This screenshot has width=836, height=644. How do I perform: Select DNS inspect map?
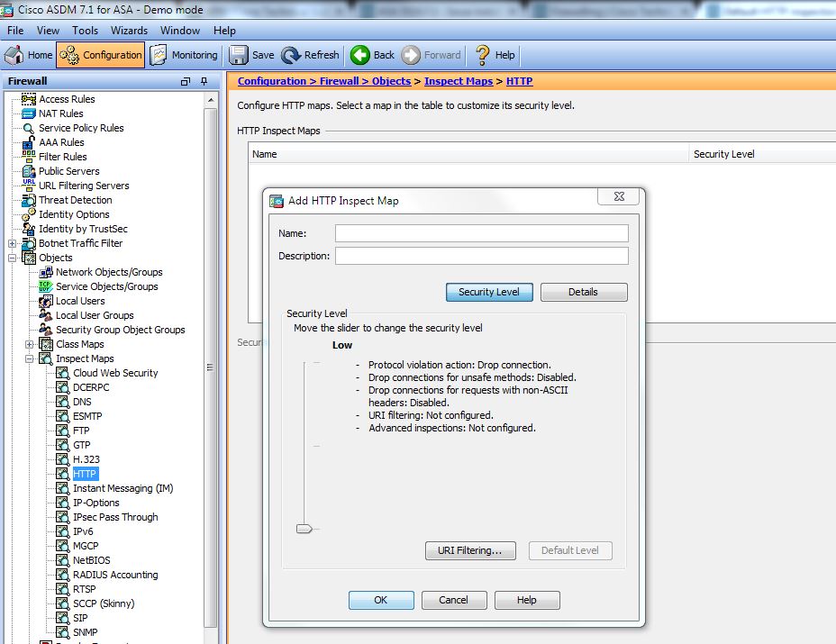click(x=82, y=402)
